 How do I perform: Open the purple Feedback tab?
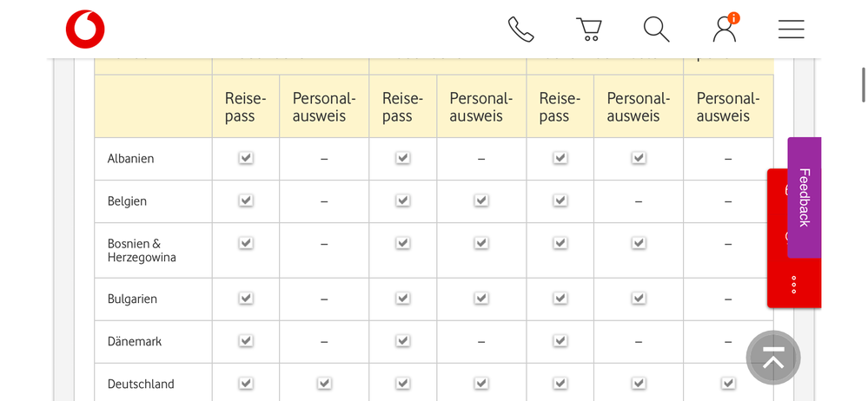tap(805, 197)
